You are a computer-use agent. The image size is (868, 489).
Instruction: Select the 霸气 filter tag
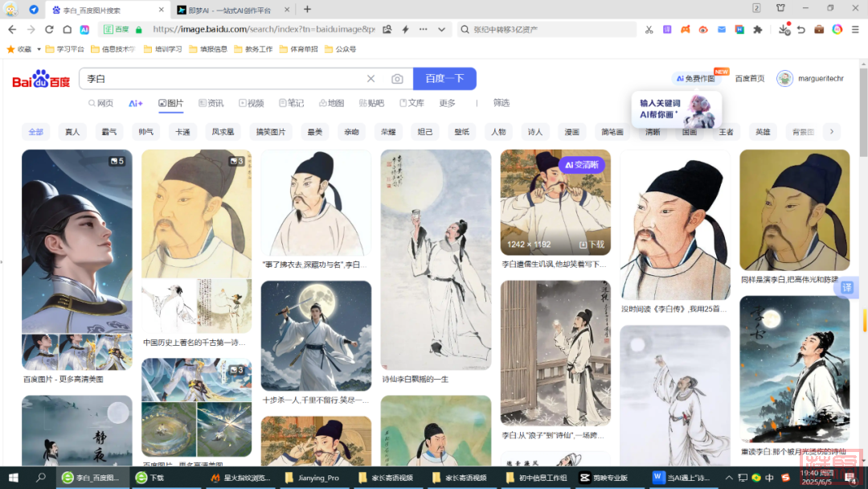109,132
